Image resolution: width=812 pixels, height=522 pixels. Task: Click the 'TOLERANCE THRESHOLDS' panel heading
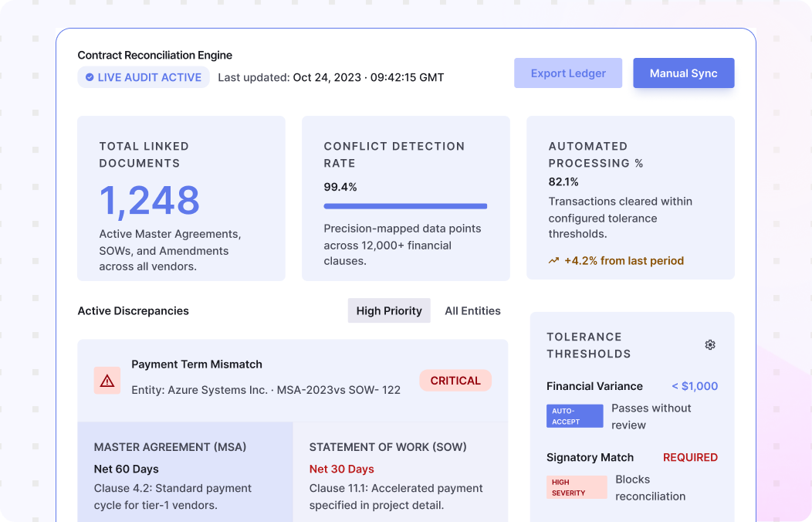[x=589, y=345]
